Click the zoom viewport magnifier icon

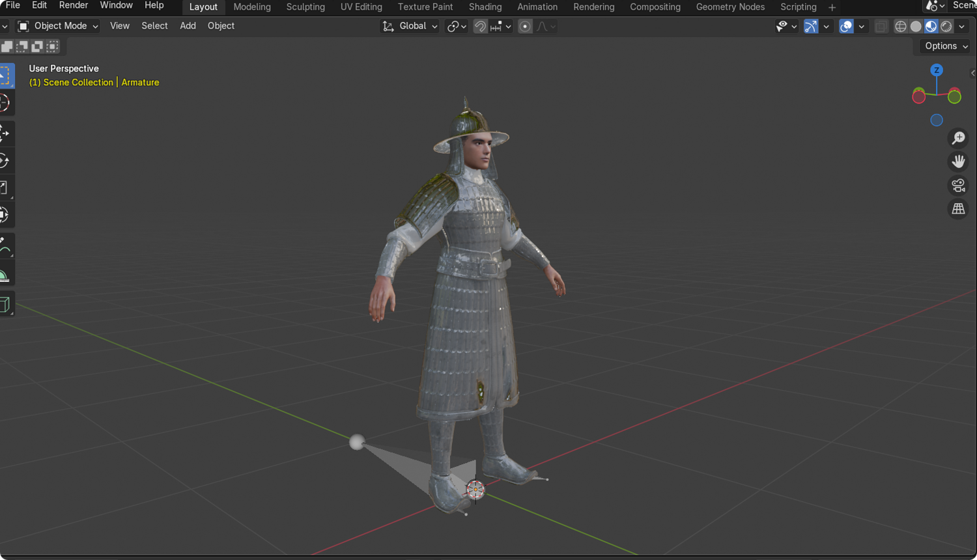pos(958,138)
